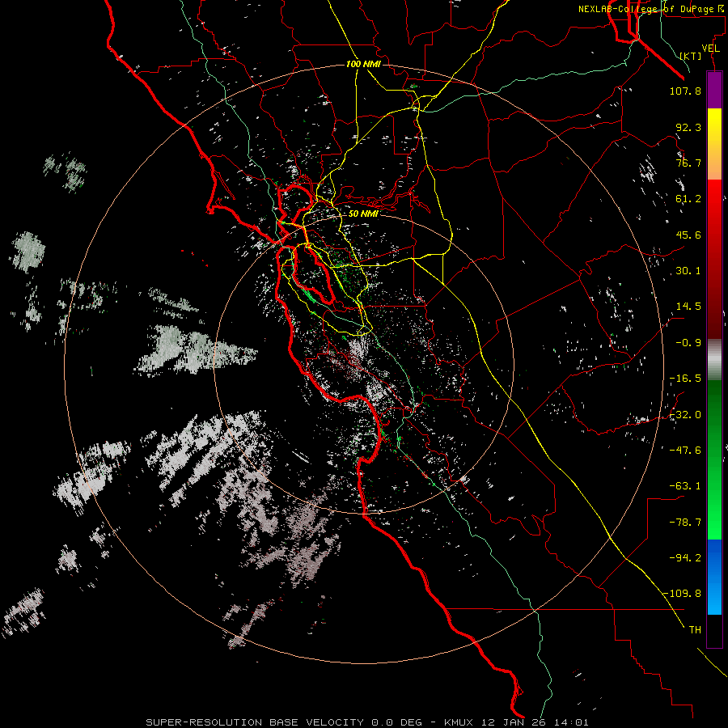Click the -32.0 legend value
The width and height of the screenshot is (728, 728).
pyautogui.click(x=685, y=415)
